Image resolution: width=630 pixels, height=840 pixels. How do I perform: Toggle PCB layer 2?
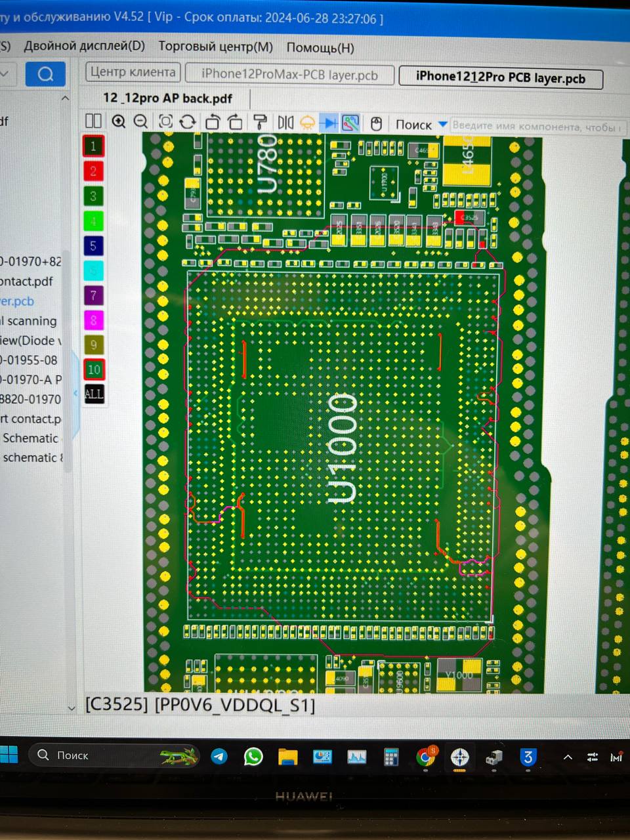pos(93,171)
